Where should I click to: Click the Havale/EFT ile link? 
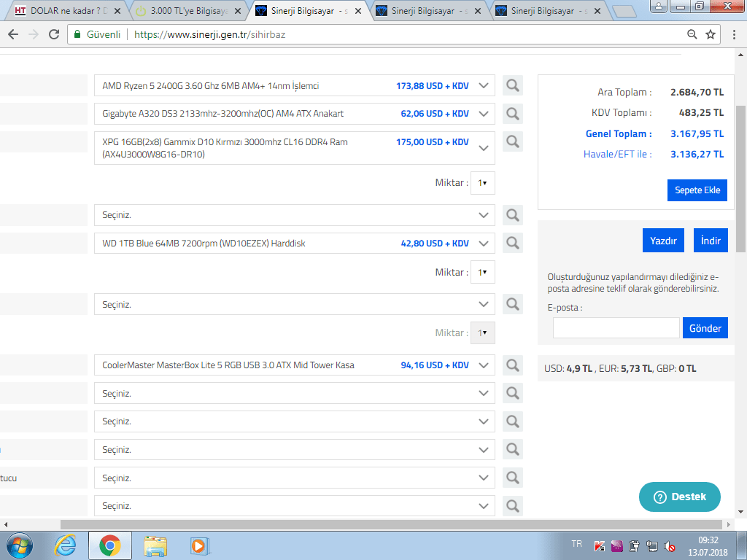(617, 155)
